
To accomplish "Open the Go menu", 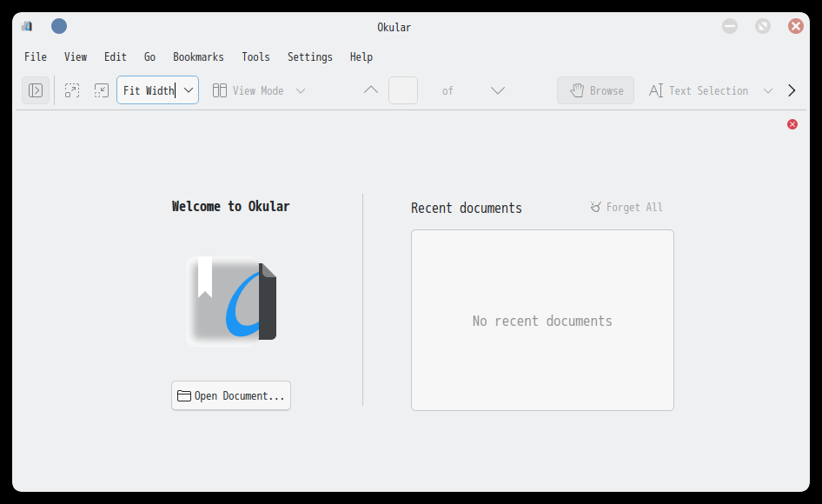I will tap(150, 56).
